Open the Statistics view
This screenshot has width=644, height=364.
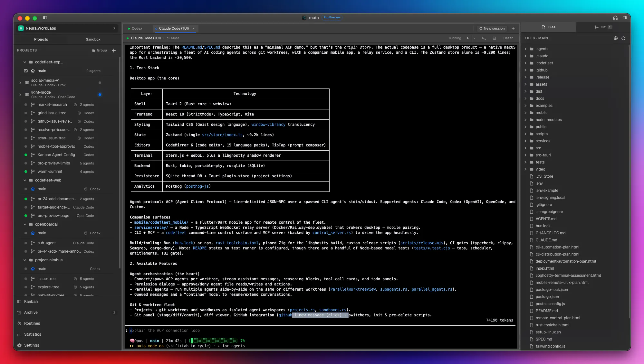[x=33, y=334]
